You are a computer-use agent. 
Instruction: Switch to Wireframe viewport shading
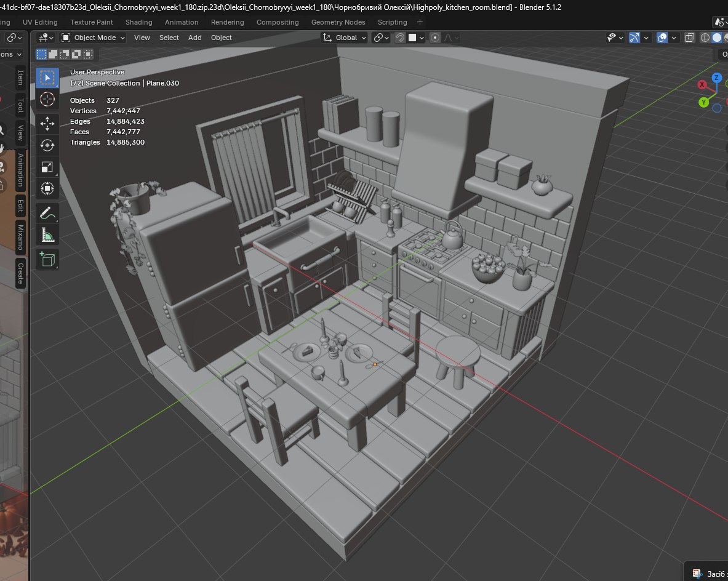[705, 38]
